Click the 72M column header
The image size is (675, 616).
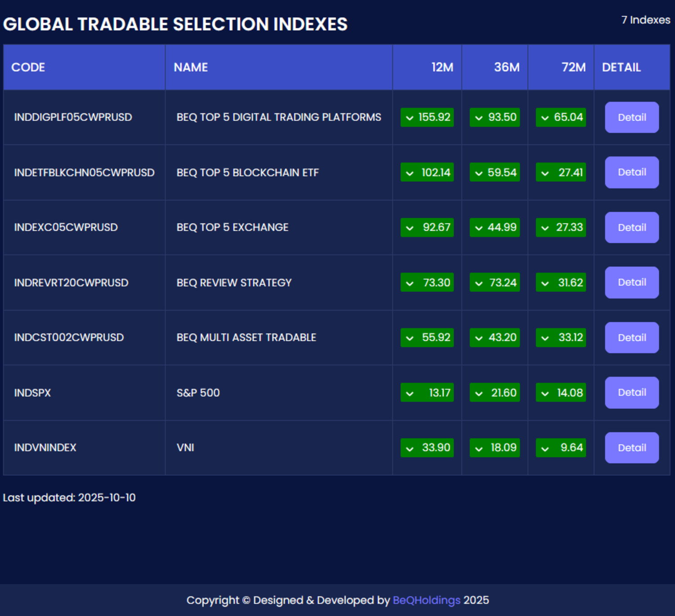573,67
